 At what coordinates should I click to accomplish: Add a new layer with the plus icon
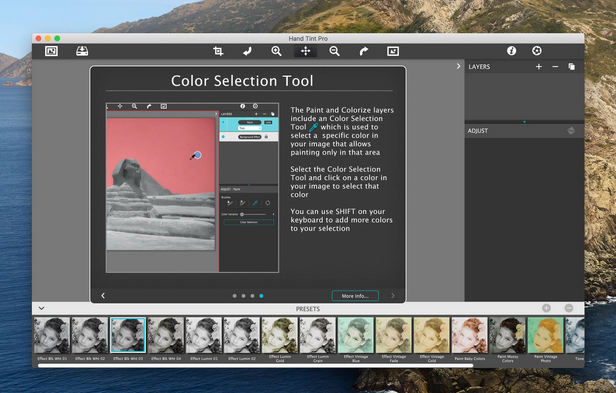(539, 67)
